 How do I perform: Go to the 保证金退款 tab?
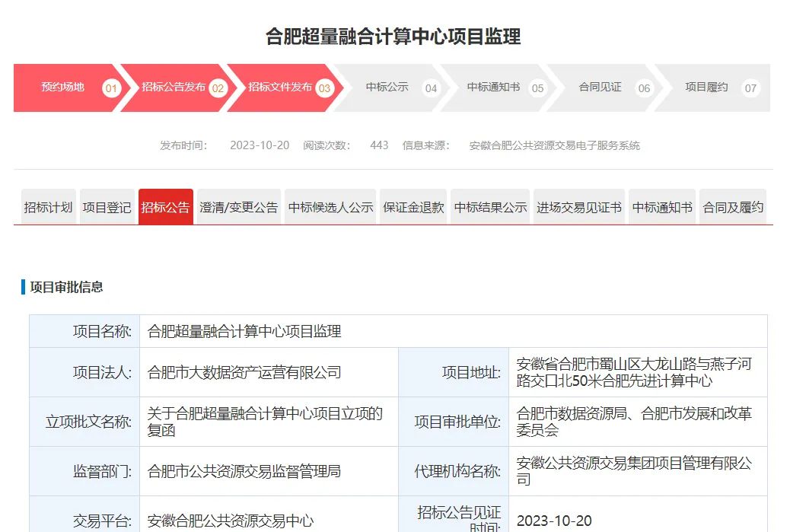point(413,207)
